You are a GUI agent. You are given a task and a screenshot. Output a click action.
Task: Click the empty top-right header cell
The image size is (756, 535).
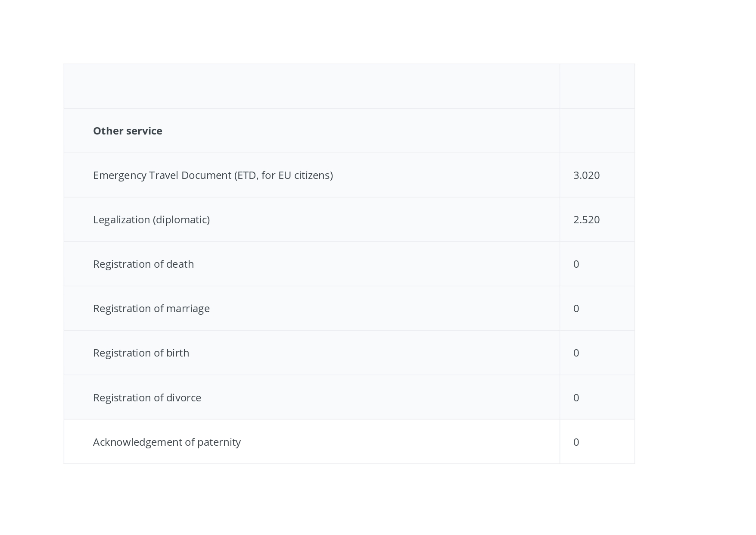597,86
